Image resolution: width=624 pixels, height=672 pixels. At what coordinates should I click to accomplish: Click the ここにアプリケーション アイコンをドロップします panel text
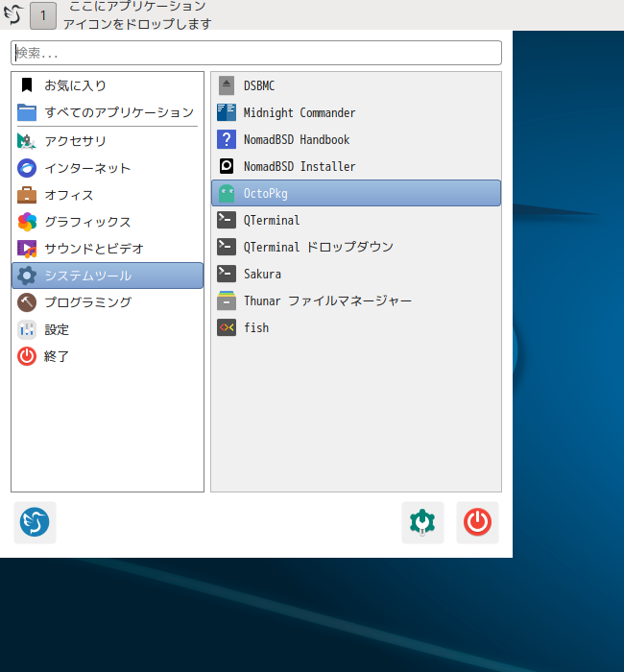137,14
